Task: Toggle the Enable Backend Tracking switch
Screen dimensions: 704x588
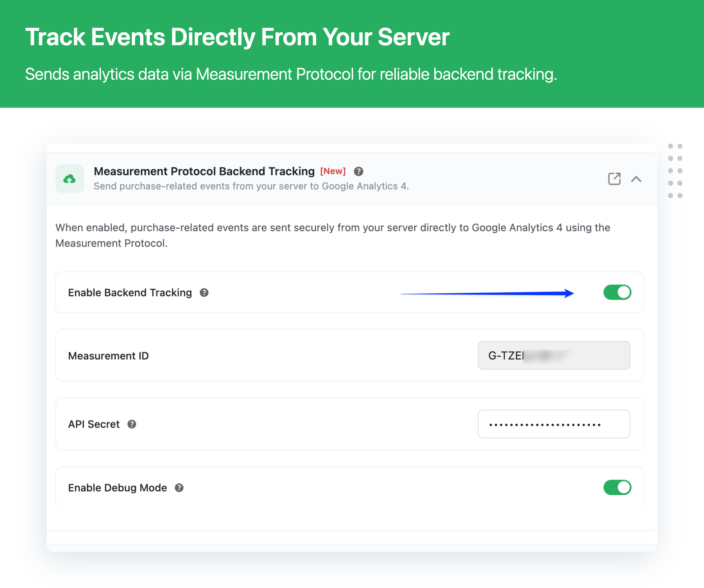Action: point(617,292)
